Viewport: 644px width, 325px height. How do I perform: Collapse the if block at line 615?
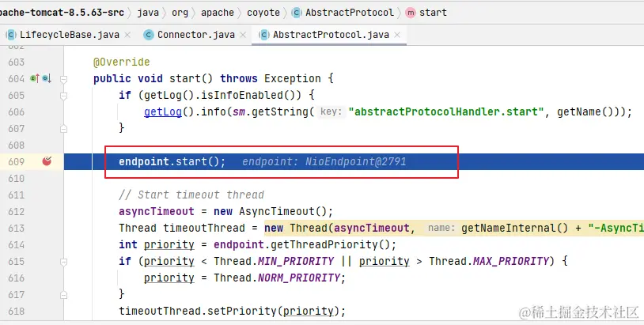[63, 262]
